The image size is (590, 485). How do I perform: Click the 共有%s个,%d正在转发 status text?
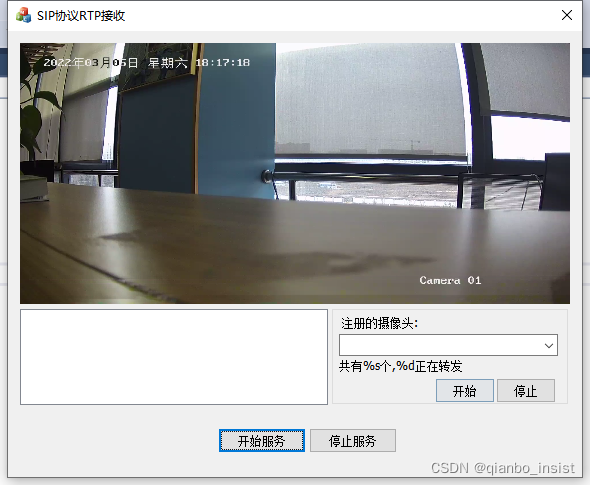[x=400, y=366]
